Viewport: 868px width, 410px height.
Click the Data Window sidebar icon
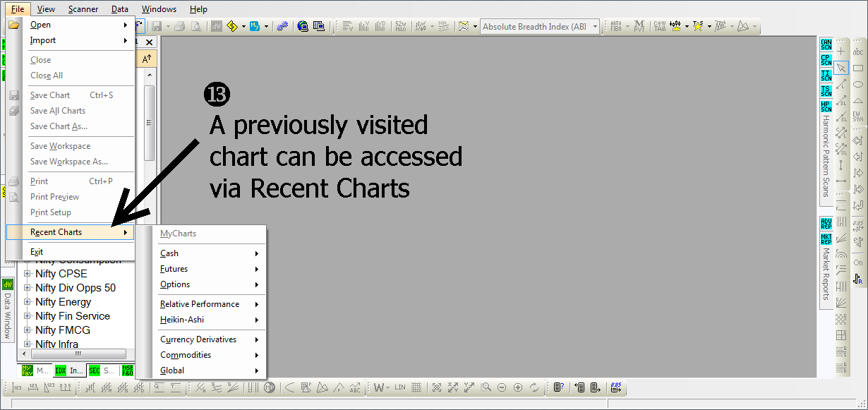[x=8, y=284]
